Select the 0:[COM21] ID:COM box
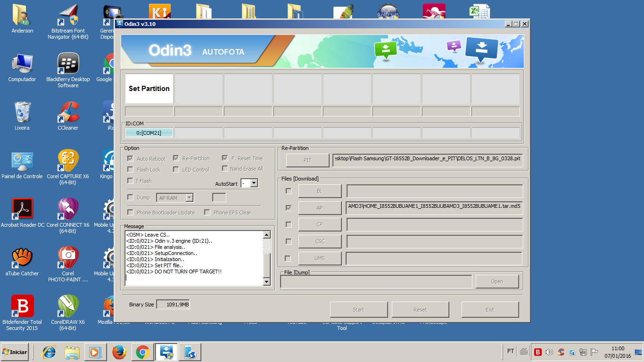 pyautogui.click(x=149, y=133)
